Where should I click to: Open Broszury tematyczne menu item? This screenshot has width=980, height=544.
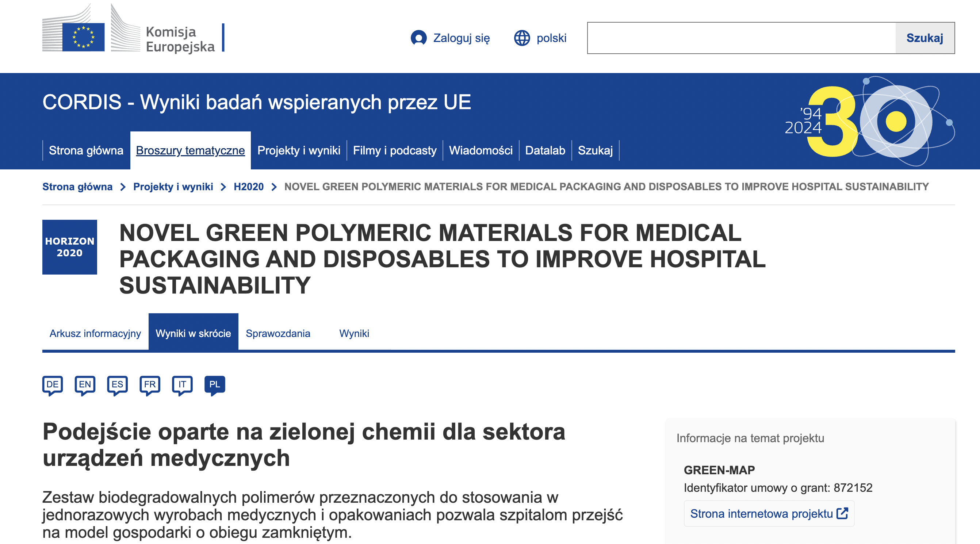click(190, 151)
